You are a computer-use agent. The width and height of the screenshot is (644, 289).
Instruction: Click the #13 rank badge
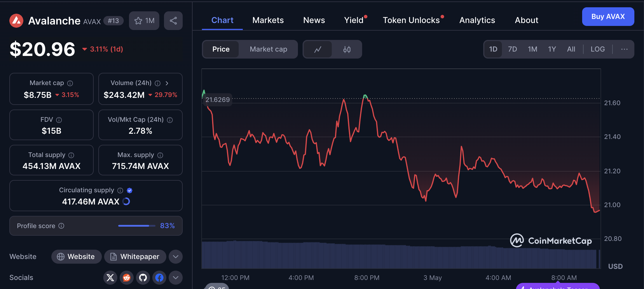point(114,21)
